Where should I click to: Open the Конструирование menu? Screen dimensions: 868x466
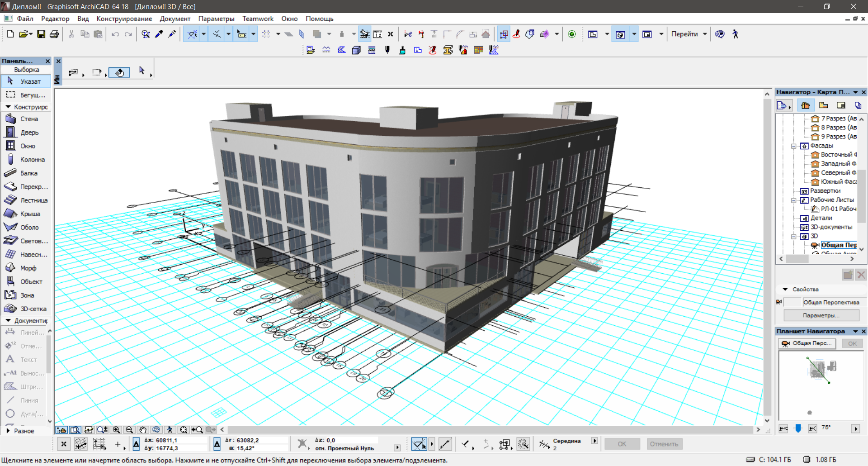(x=124, y=19)
